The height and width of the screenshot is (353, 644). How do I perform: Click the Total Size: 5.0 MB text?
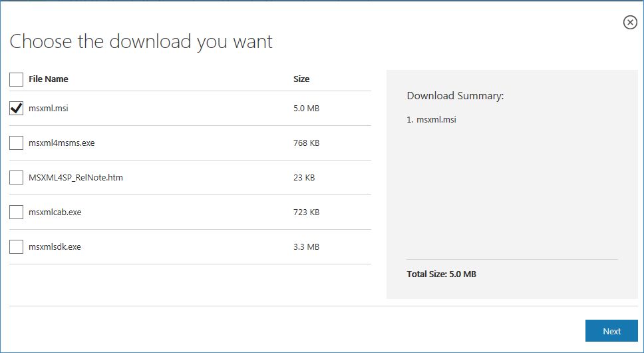[442, 274]
